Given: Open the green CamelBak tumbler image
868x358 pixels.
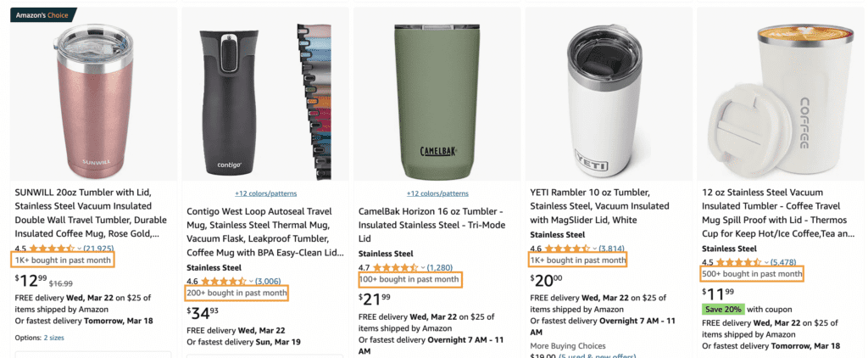Looking at the screenshot, I should click(x=437, y=98).
